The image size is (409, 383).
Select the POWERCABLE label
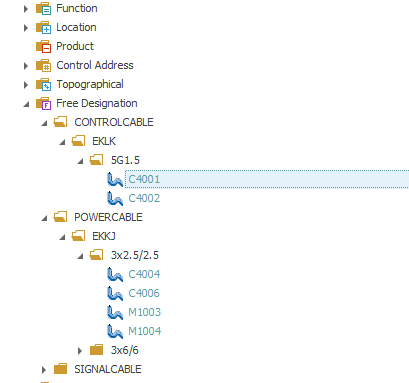pyautogui.click(x=108, y=217)
